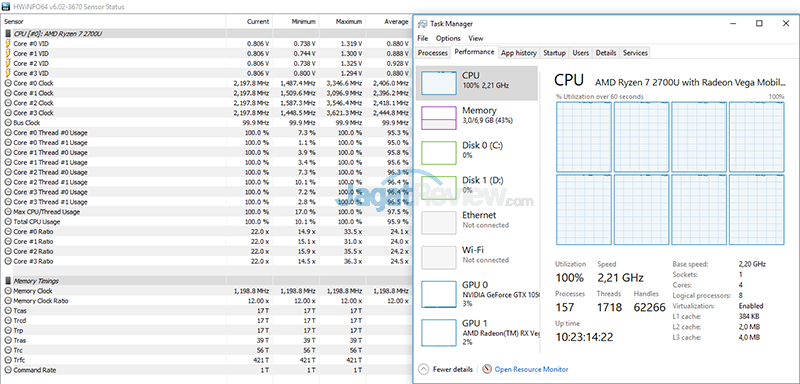Click the icon for Core #1 Thread #1 Usage
The height and width of the screenshot is (384, 800).
(x=8, y=162)
